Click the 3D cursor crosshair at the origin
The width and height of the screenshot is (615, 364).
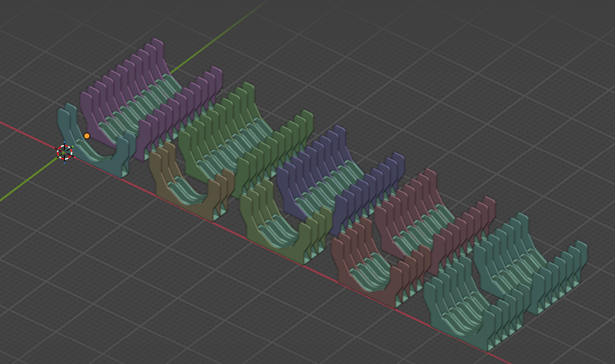pyautogui.click(x=64, y=152)
